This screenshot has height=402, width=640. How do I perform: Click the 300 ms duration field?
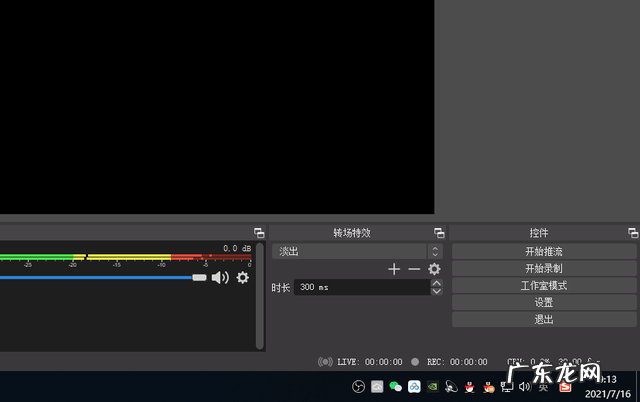coord(360,287)
